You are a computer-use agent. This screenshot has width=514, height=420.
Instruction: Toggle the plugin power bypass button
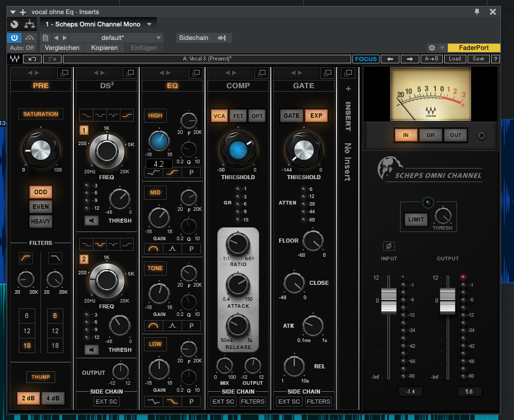14,38
